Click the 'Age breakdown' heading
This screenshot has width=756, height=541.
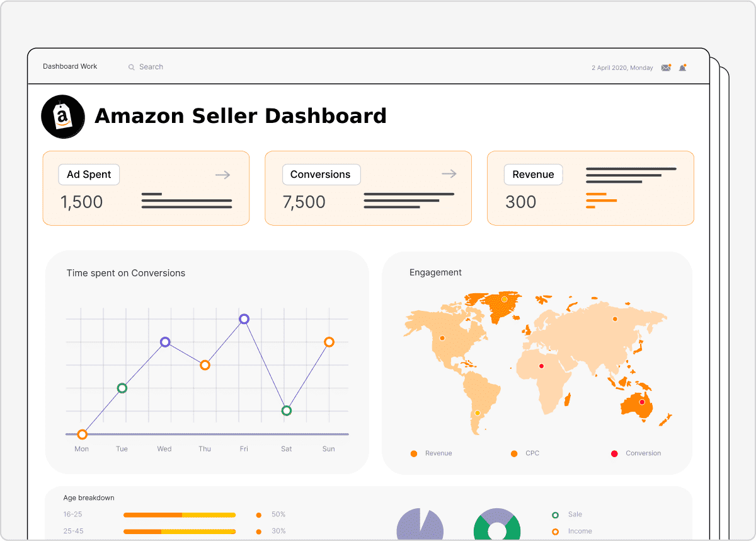(x=89, y=498)
